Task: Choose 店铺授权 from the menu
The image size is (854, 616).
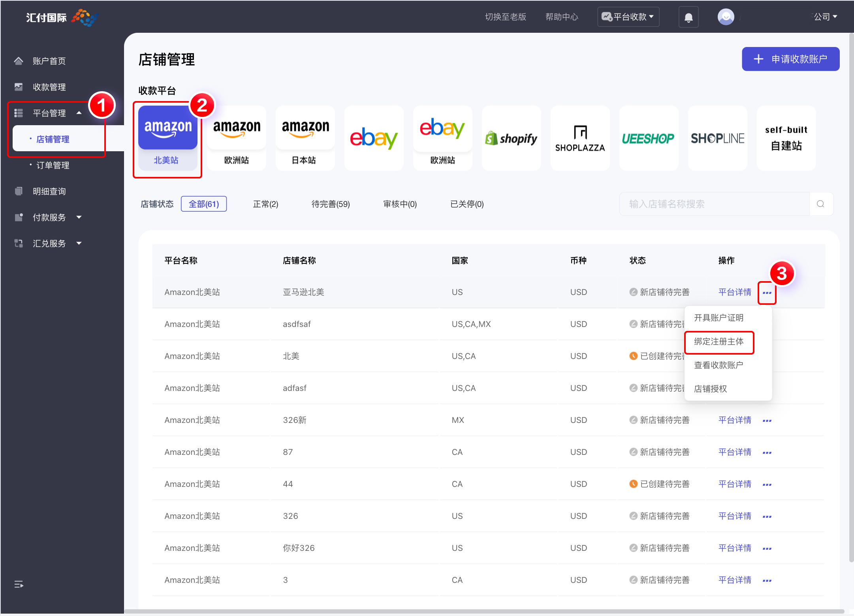Action: coord(711,389)
